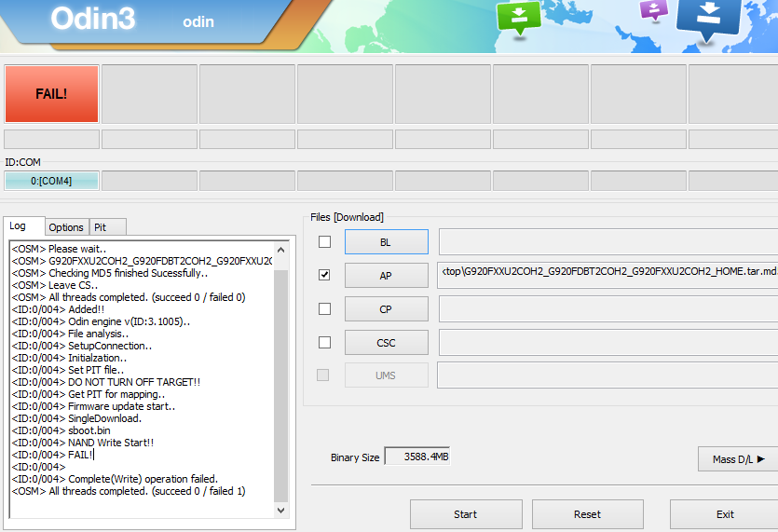Enable the CSC checkbox
Image resolution: width=778 pixels, height=532 pixels.
pos(324,343)
